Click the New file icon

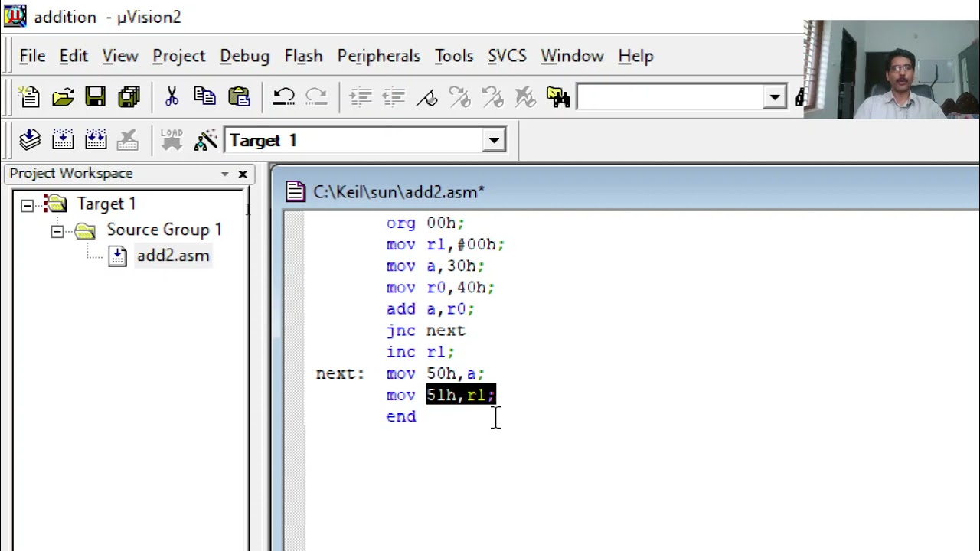click(x=29, y=97)
